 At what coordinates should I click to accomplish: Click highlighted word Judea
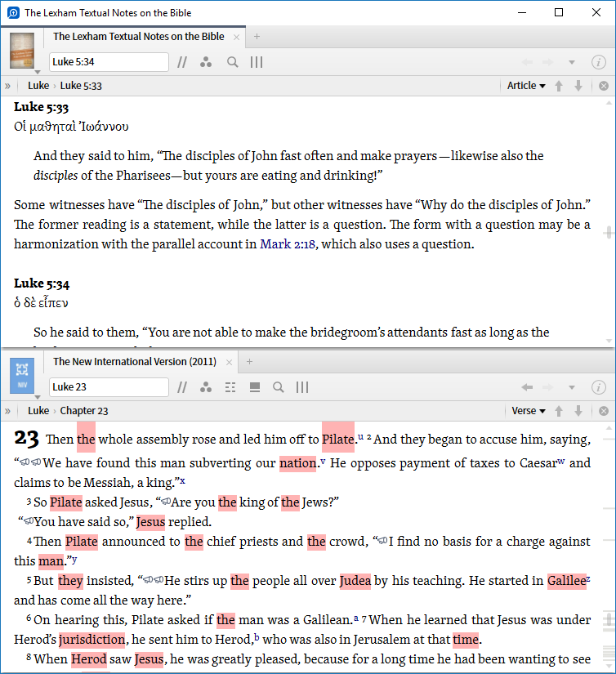tap(355, 581)
